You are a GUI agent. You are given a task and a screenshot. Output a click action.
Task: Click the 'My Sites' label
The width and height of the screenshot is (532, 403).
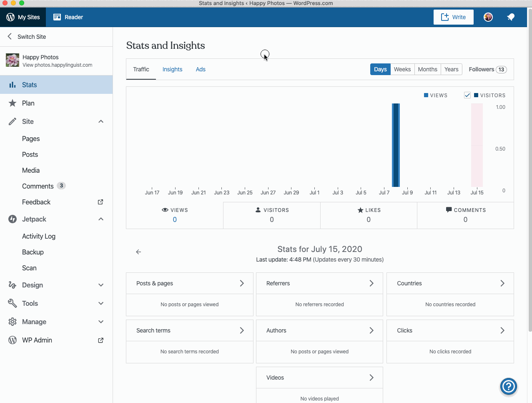click(x=29, y=17)
